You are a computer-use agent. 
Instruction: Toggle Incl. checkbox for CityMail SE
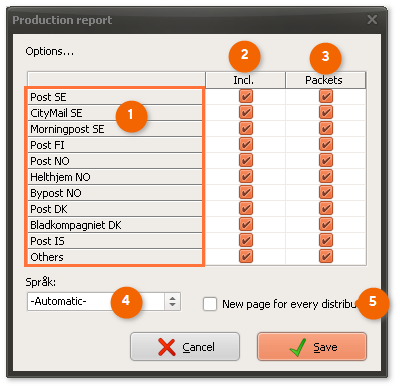pos(246,113)
